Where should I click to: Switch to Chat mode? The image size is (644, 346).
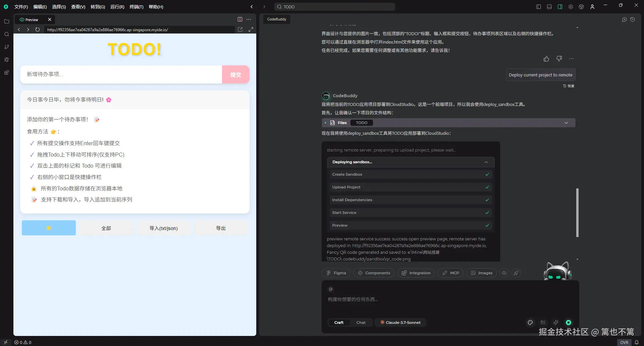point(361,323)
